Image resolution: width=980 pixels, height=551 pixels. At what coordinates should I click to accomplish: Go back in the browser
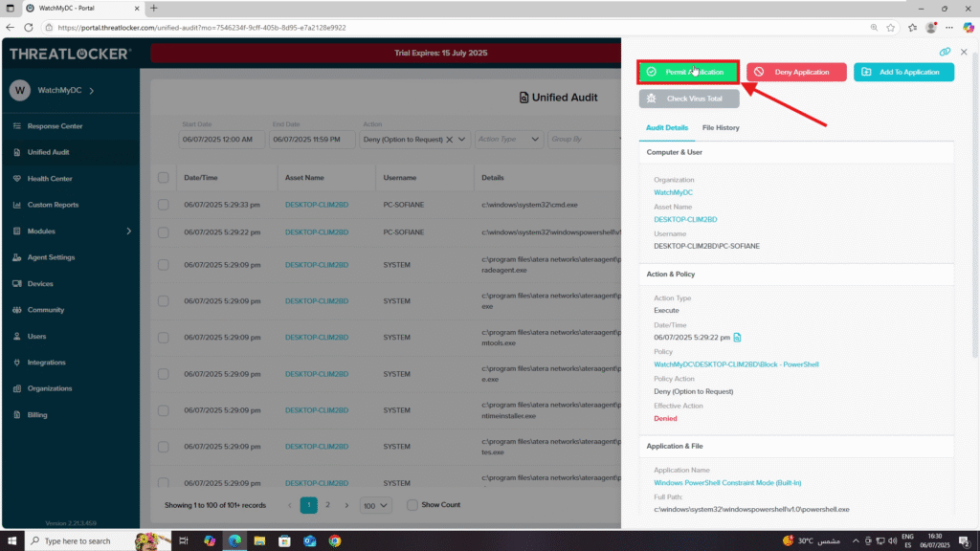[10, 28]
